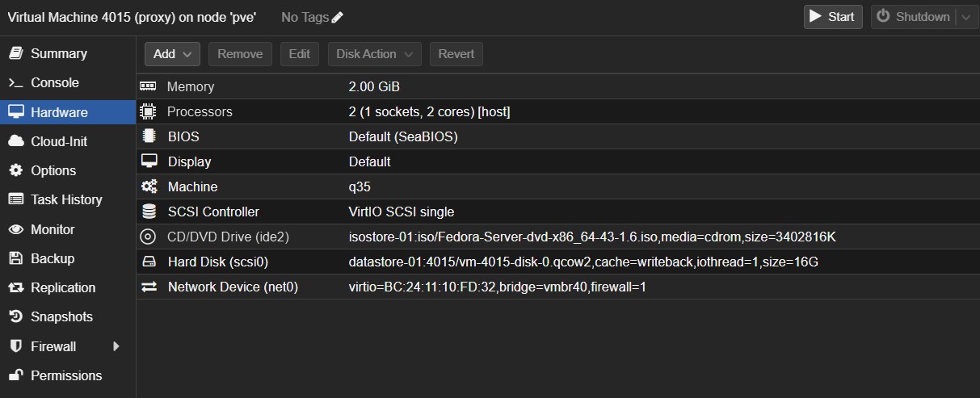
Task: Click the Hard Disk drive icon
Action: click(148, 262)
